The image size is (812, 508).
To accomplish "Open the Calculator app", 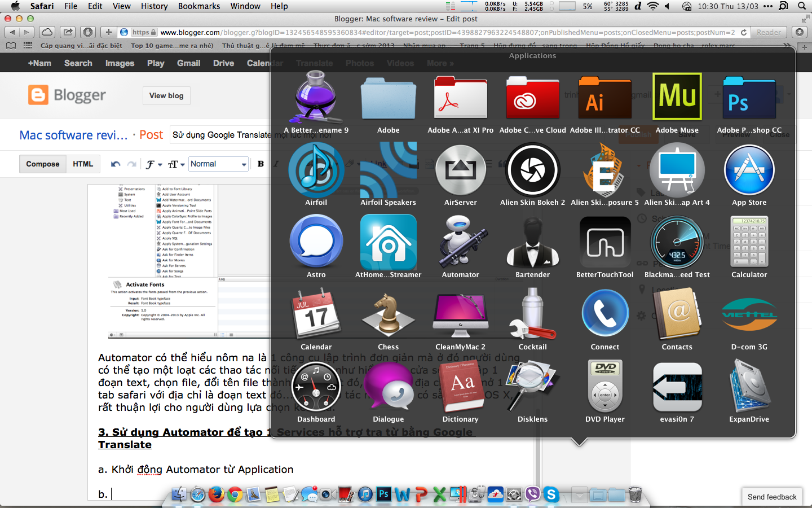I will pos(749,242).
